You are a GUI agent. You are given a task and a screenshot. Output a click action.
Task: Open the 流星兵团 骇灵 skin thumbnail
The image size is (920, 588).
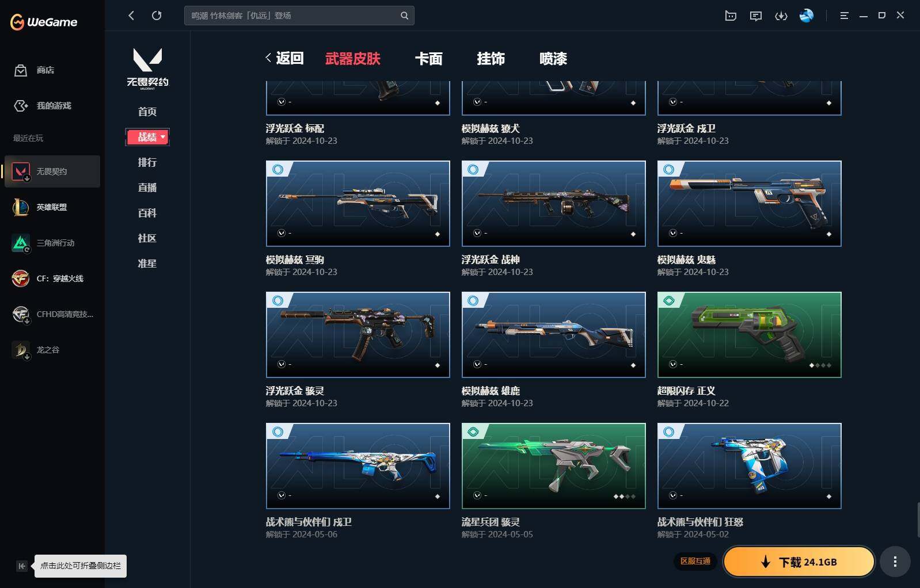(554, 466)
